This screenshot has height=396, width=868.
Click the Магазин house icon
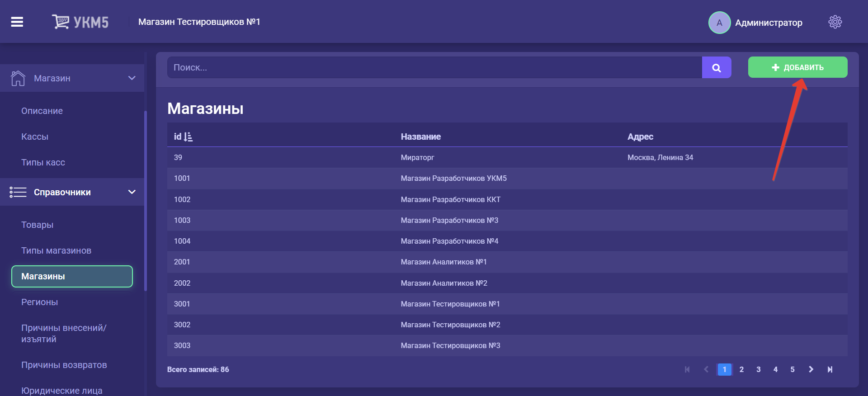pos(18,78)
